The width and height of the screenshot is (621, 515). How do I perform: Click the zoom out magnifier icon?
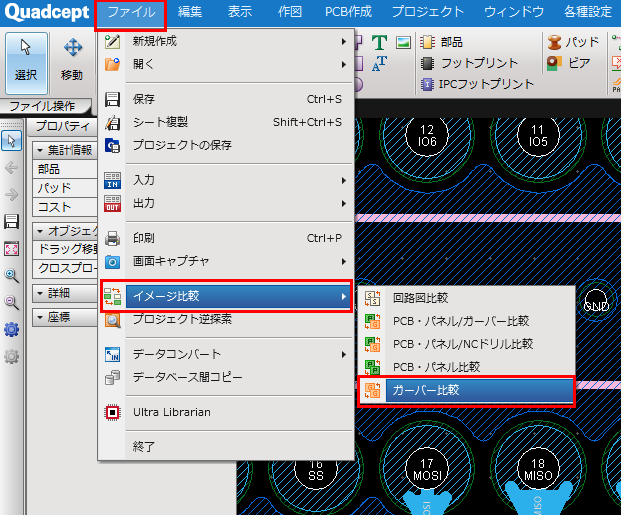(x=11, y=303)
